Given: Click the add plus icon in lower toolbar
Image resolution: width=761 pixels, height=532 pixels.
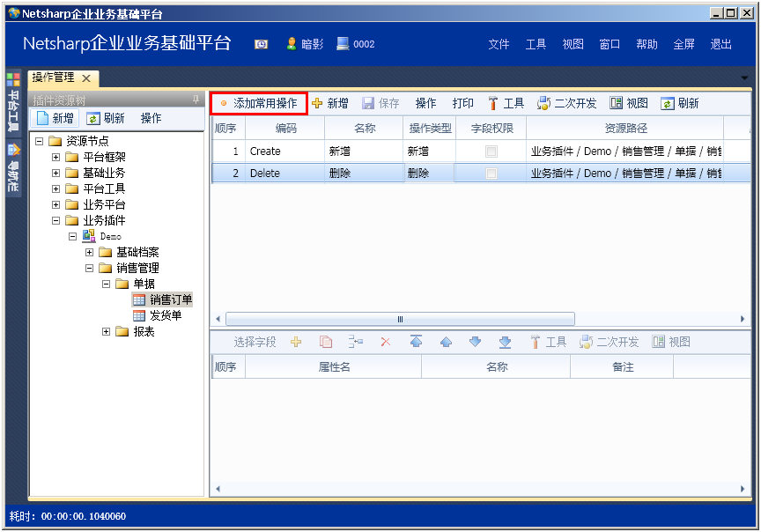Looking at the screenshot, I should pyautogui.click(x=296, y=343).
